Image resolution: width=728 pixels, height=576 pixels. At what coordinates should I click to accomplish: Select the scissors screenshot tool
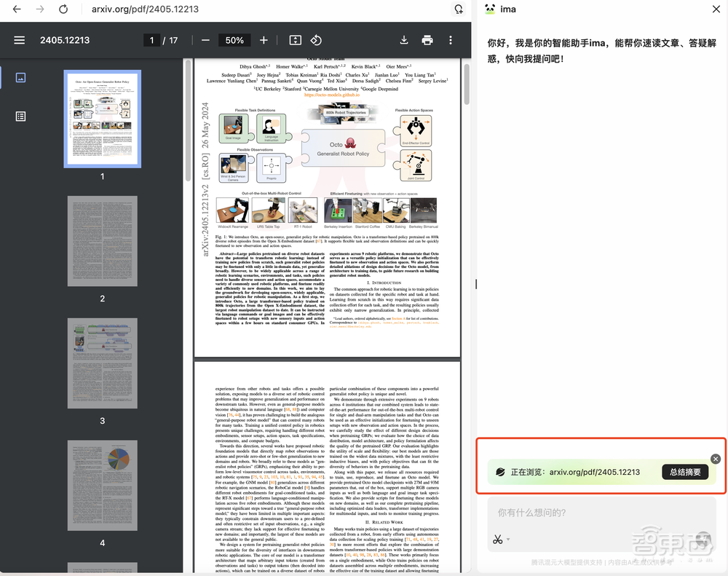point(496,539)
